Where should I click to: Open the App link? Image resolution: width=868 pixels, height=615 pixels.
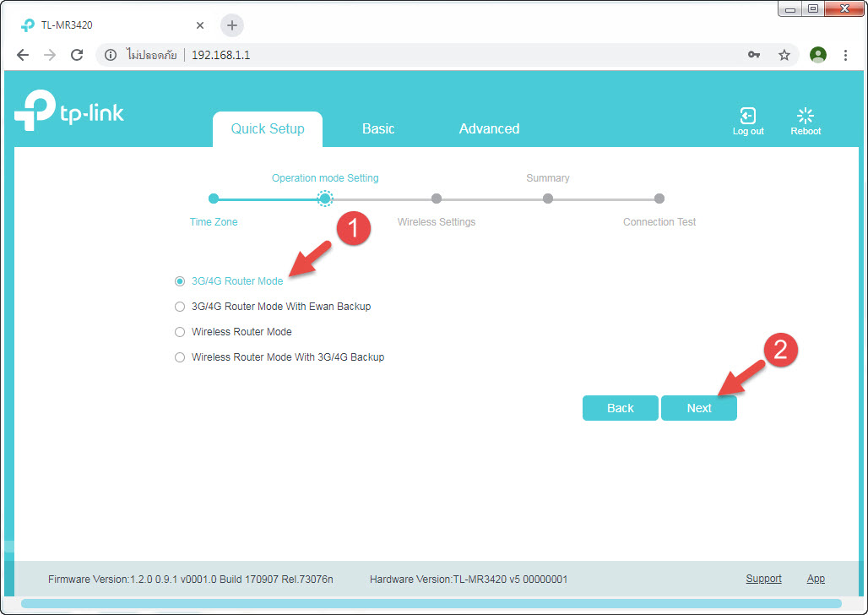(x=816, y=579)
